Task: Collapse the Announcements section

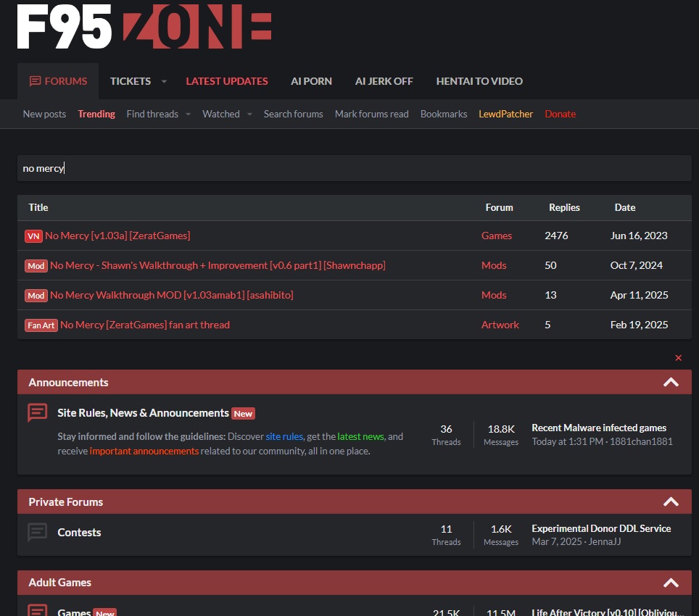Action: coord(671,382)
